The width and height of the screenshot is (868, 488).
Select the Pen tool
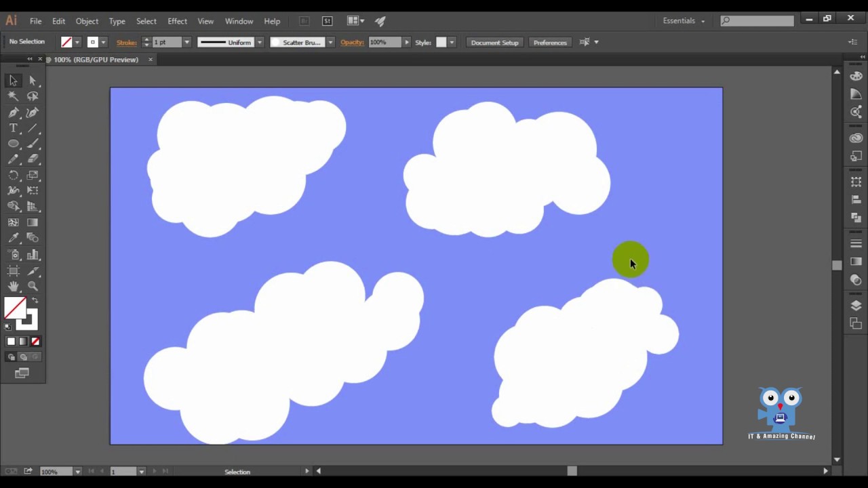point(13,113)
